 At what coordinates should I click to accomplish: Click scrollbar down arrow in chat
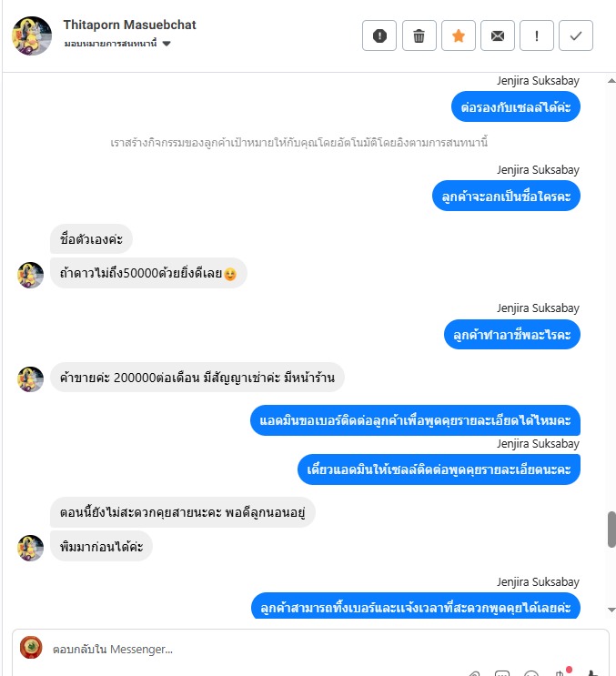coord(611,610)
